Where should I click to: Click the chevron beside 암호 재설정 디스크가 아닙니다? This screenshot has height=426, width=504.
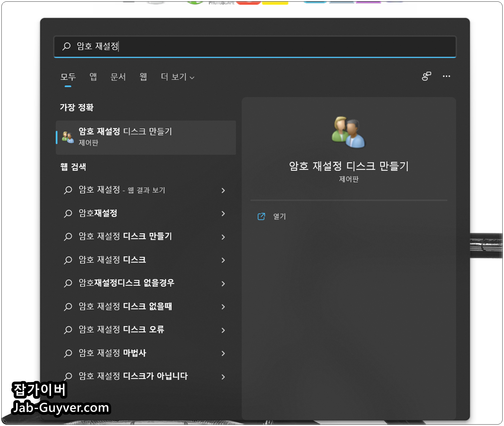coord(223,376)
